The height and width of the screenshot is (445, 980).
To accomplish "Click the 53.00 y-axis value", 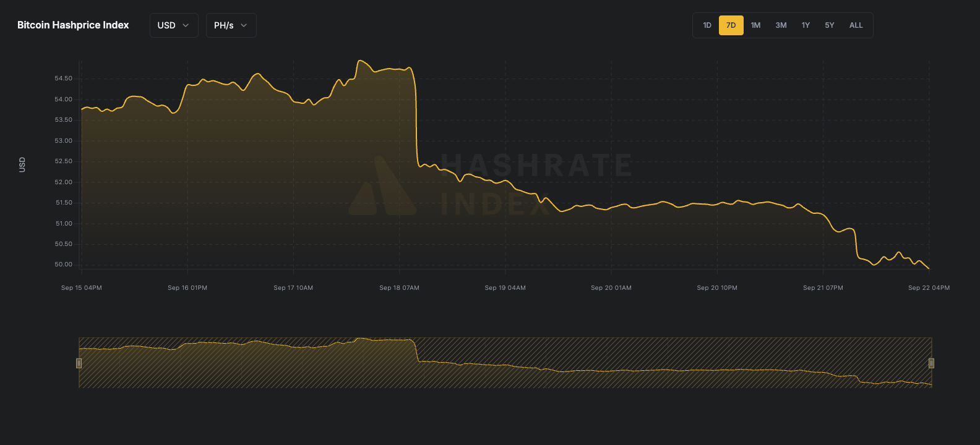I will [x=63, y=141].
